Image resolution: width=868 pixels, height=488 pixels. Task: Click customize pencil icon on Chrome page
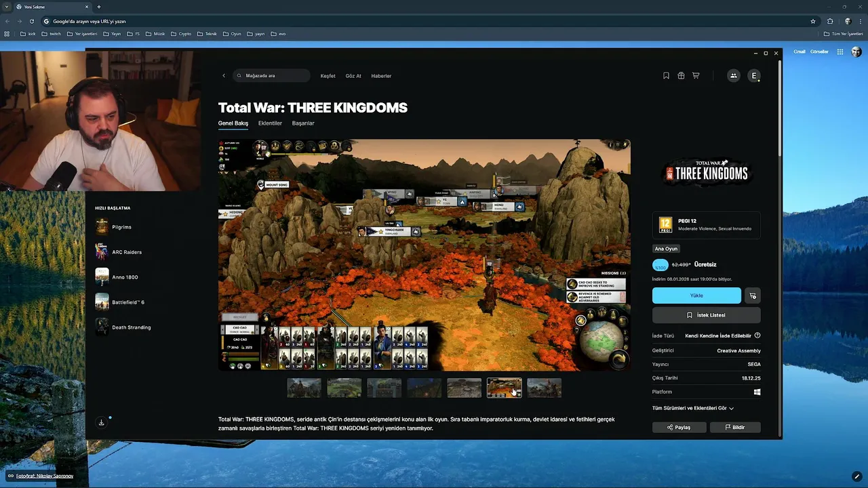pos(857,476)
